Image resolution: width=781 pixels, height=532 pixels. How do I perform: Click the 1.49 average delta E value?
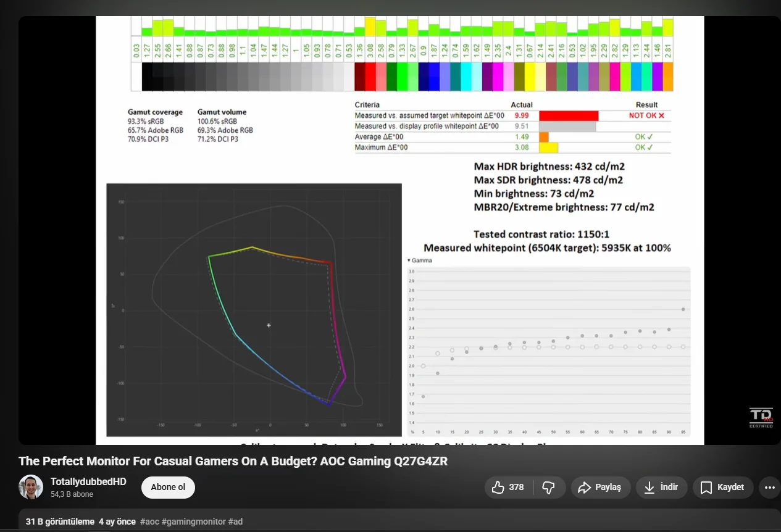pos(522,137)
